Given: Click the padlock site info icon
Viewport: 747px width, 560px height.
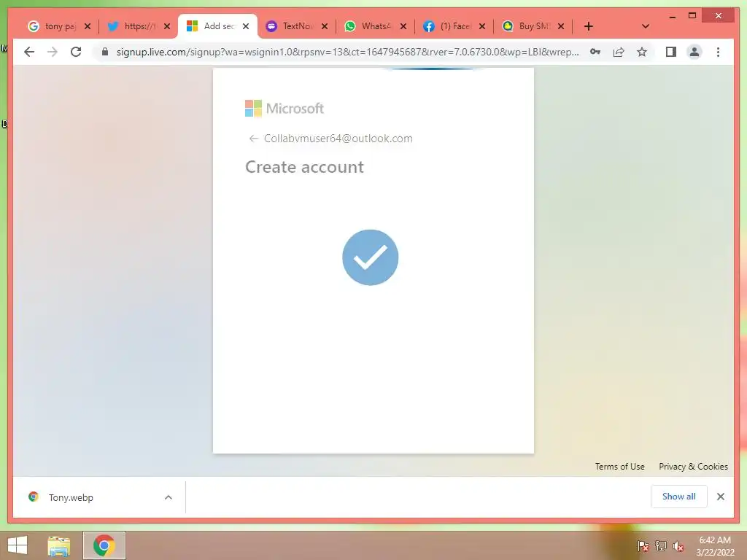Looking at the screenshot, I should [x=105, y=52].
